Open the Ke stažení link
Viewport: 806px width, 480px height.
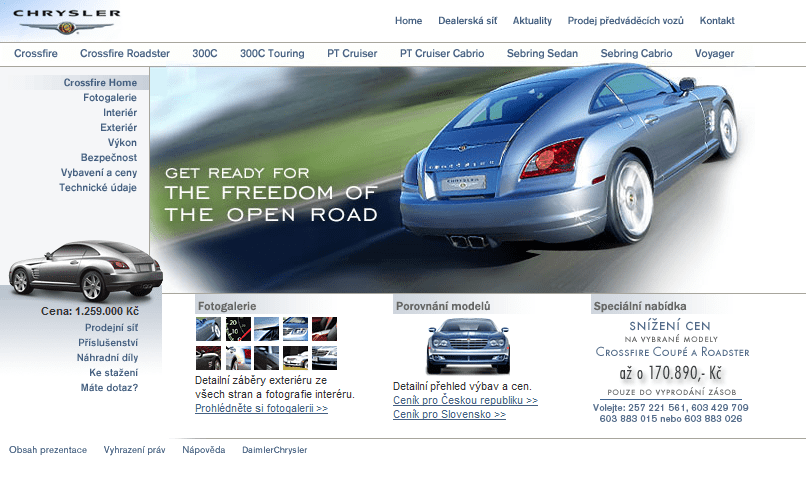(114, 373)
